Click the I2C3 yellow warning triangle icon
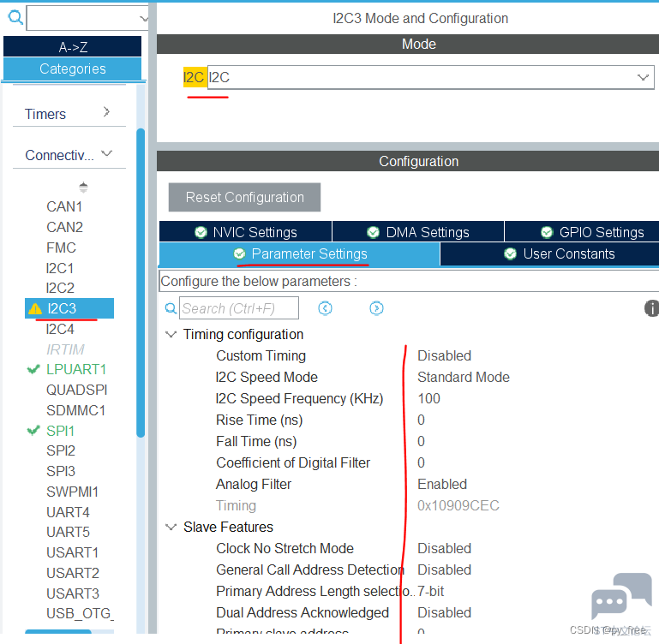This screenshot has height=644, width=659. [x=35, y=309]
